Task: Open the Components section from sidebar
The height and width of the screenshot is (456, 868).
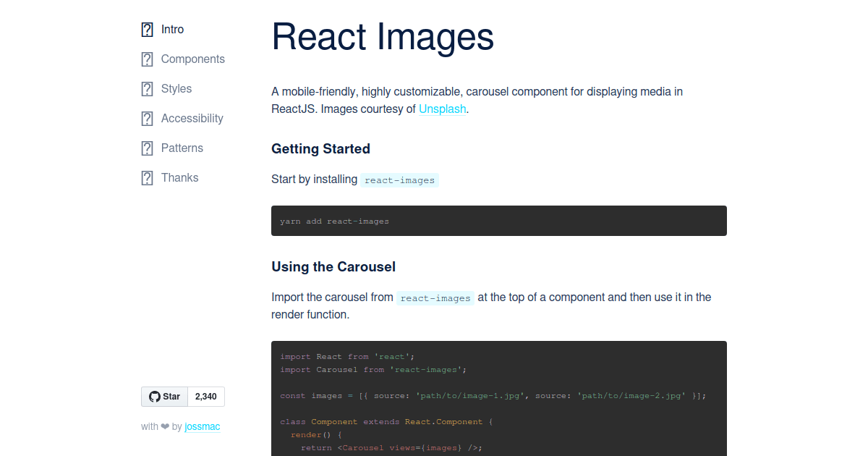Action: (192, 59)
